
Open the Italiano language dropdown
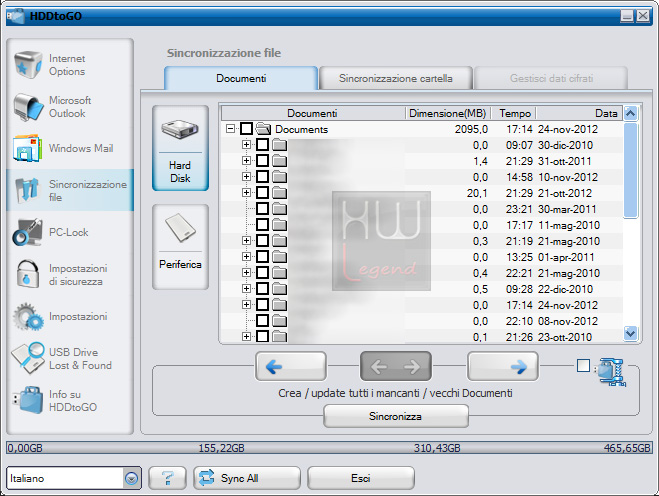(x=132, y=478)
